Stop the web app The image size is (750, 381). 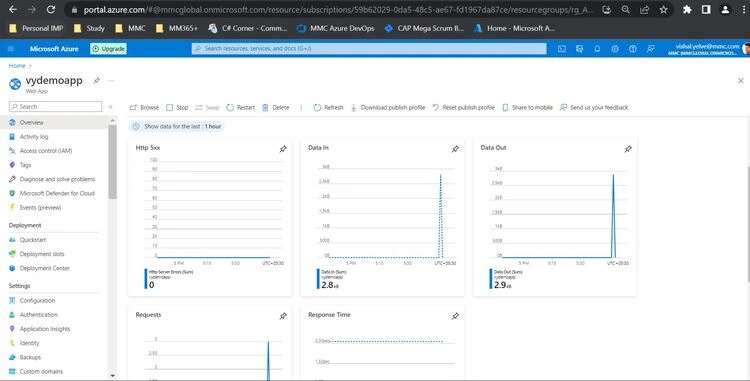(177, 108)
